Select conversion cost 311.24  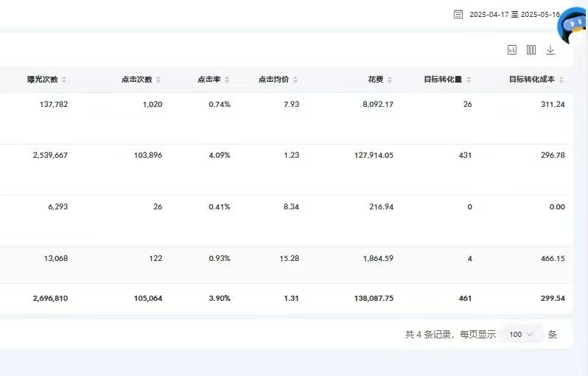coord(553,104)
